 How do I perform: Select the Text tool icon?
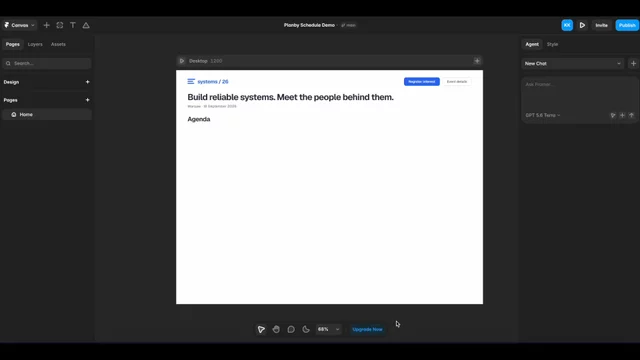click(73, 25)
